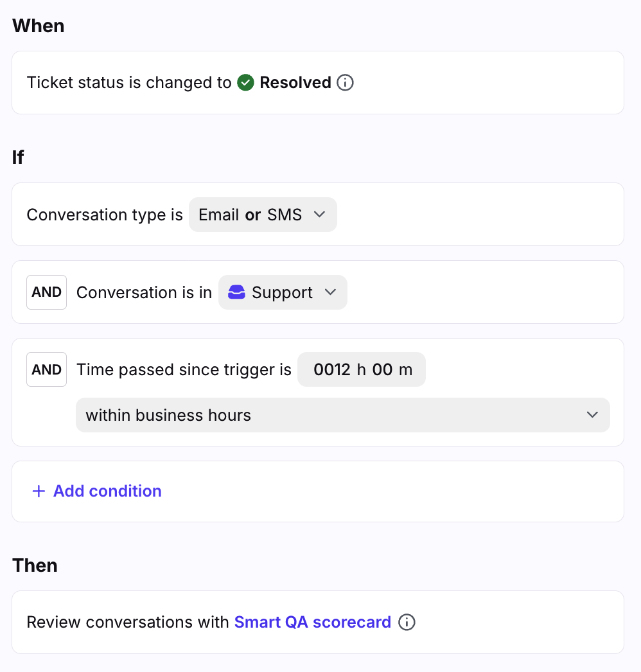Open the Smart QA scorecard link

click(313, 623)
